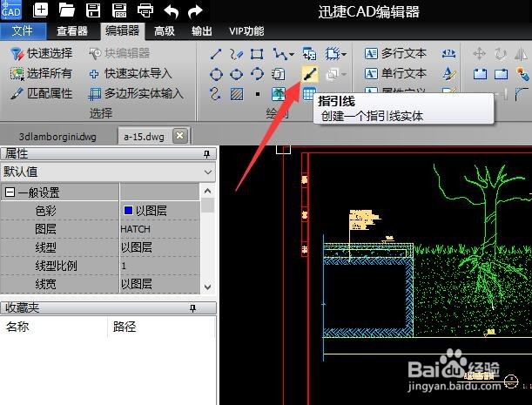Image resolution: width=532 pixels, height=405 pixels.
Task: Open the 文件 menu
Action: pyautogui.click(x=23, y=31)
